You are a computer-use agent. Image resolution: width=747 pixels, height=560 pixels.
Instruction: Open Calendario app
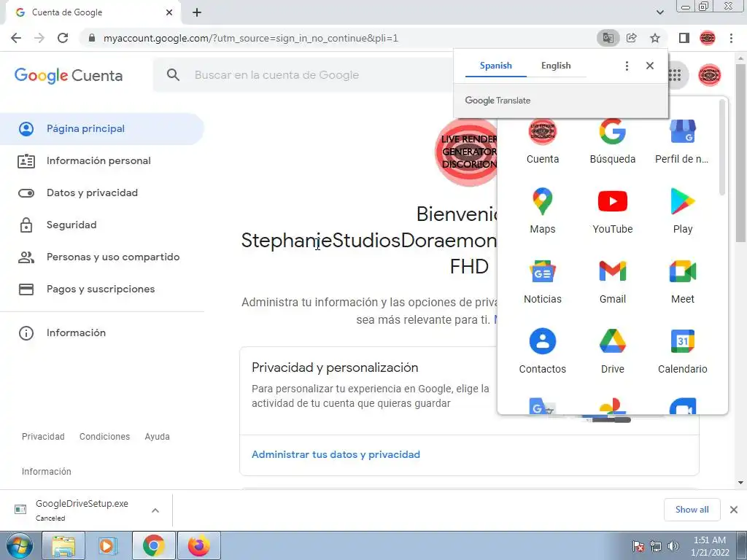click(682, 351)
